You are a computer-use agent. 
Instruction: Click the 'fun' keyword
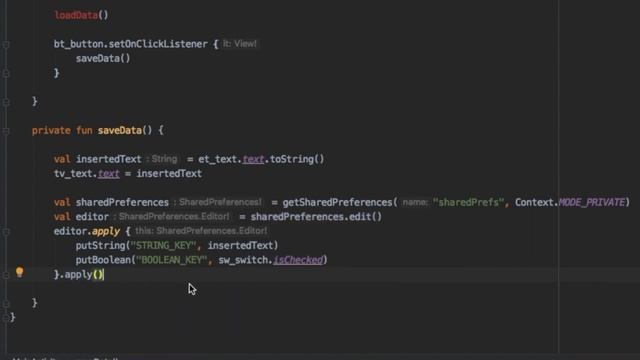[x=84, y=131]
